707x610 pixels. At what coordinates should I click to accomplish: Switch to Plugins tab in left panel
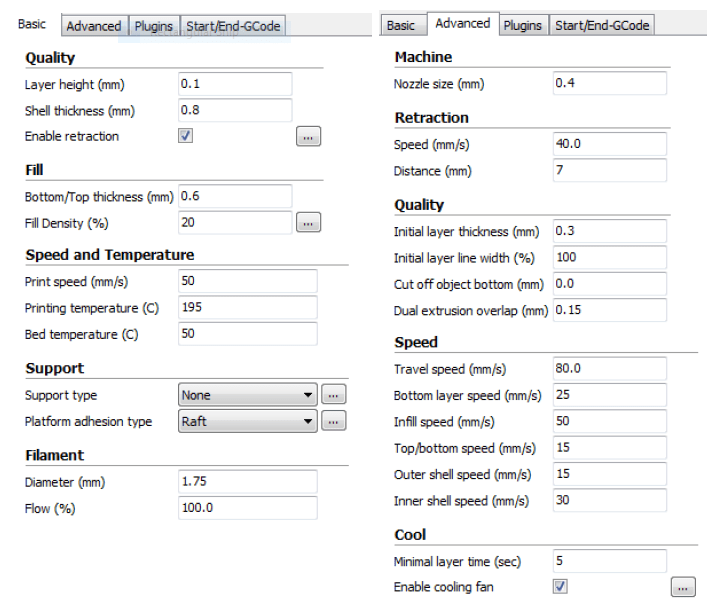[154, 26]
